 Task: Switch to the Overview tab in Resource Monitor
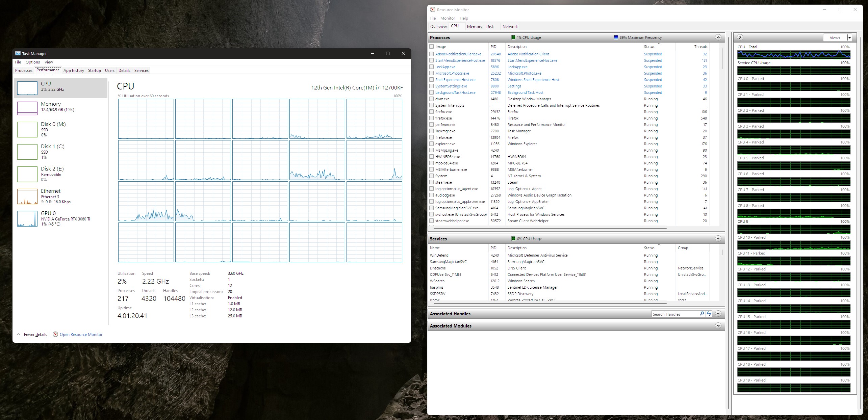[x=438, y=27]
